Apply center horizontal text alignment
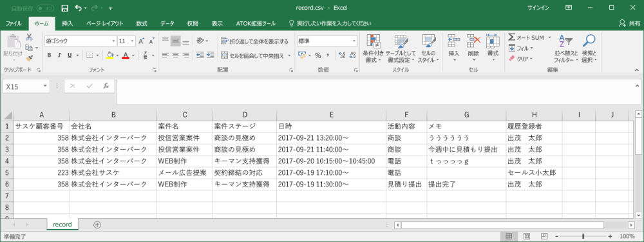 point(175,55)
